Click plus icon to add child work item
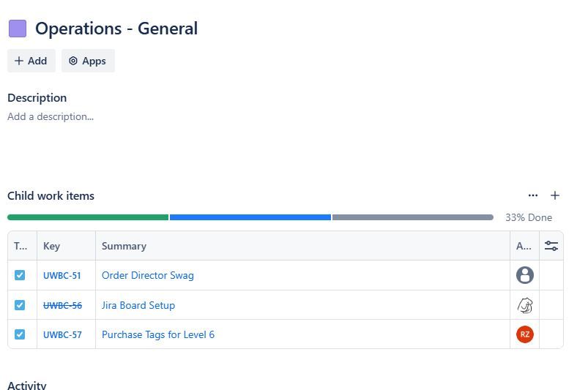The image size is (588, 390). [555, 195]
